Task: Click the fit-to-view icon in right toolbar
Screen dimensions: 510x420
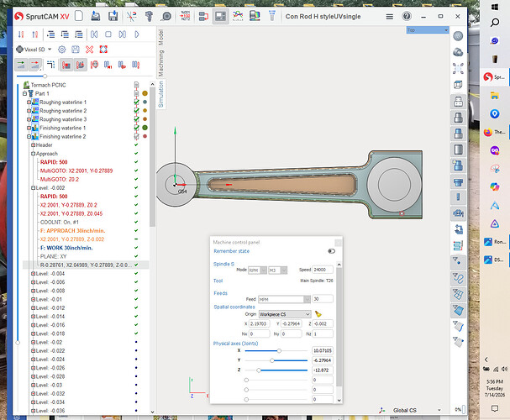Action: pos(458,69)
